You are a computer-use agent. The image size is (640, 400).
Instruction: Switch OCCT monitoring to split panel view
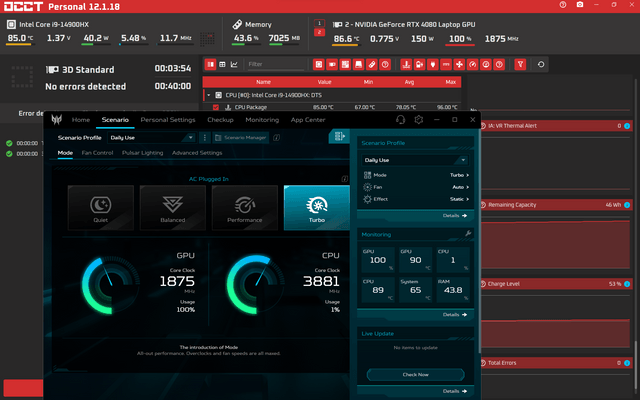click(x=211, y=64)
